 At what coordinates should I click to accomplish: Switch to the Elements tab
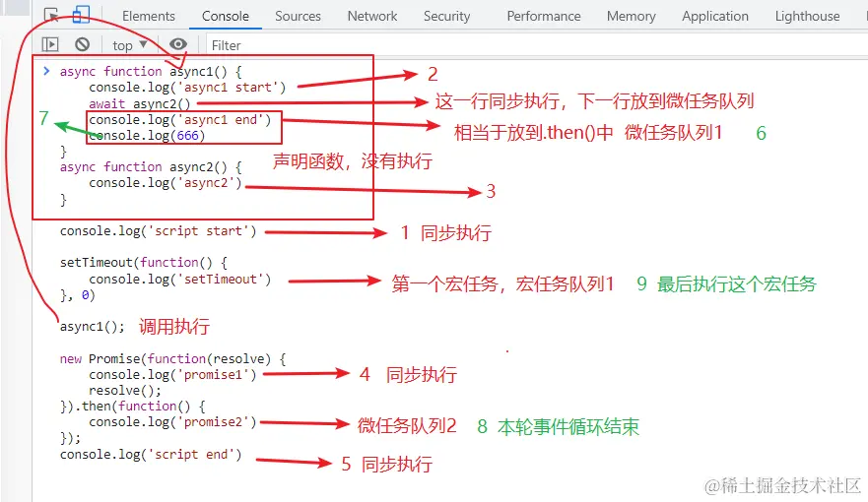149,16
